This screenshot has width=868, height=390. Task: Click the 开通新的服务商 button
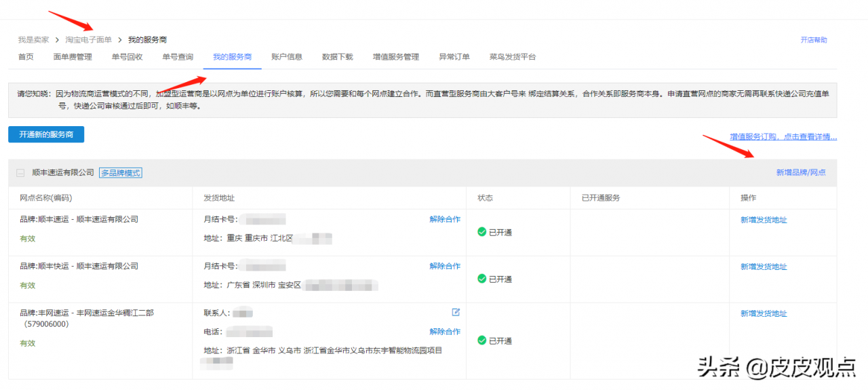[x=46, y=134]
